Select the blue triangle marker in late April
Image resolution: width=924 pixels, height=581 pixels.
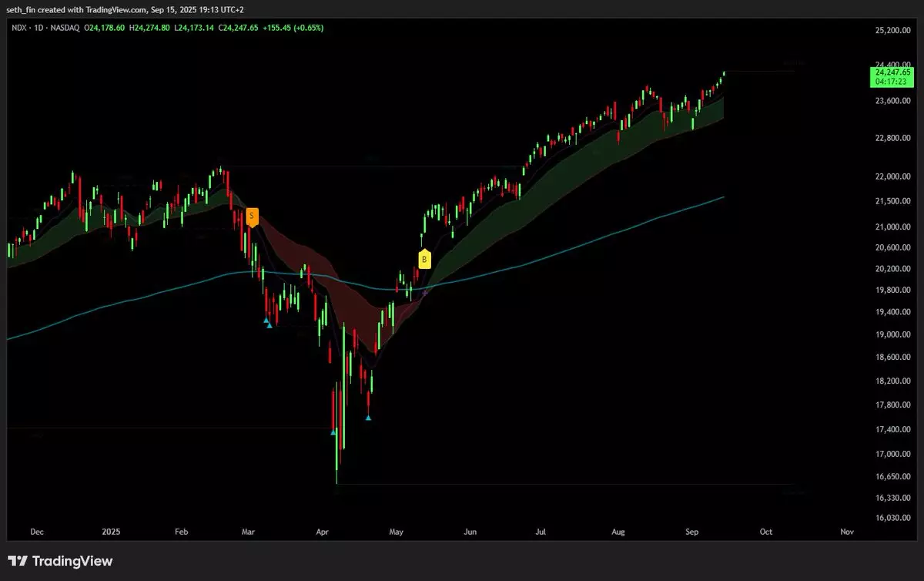pyautogui.click(x=368, y=418)
